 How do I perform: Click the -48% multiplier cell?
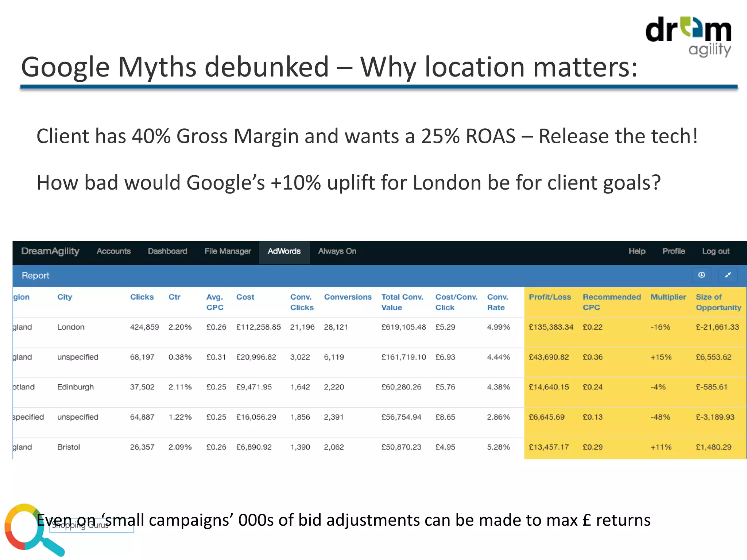pyautogui.click(x=660, y=417)
